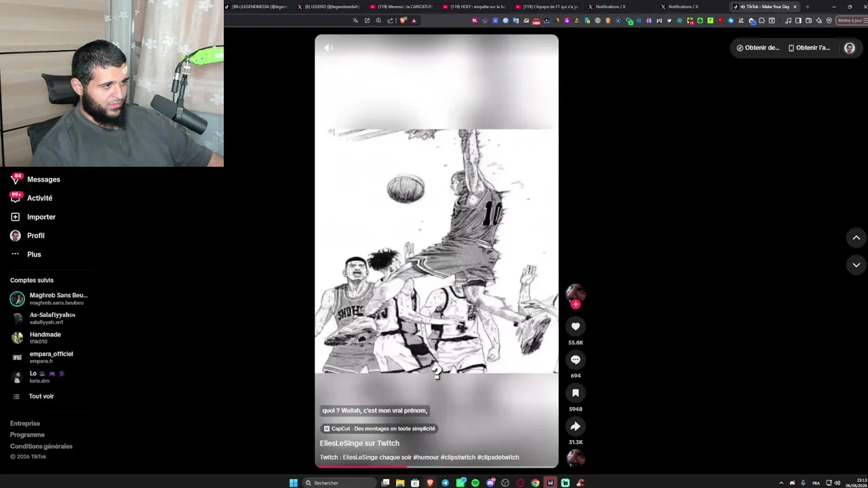Open the profile avatar beside Obtenir l'application
The image size is (868, 488).
click(850, 48)
